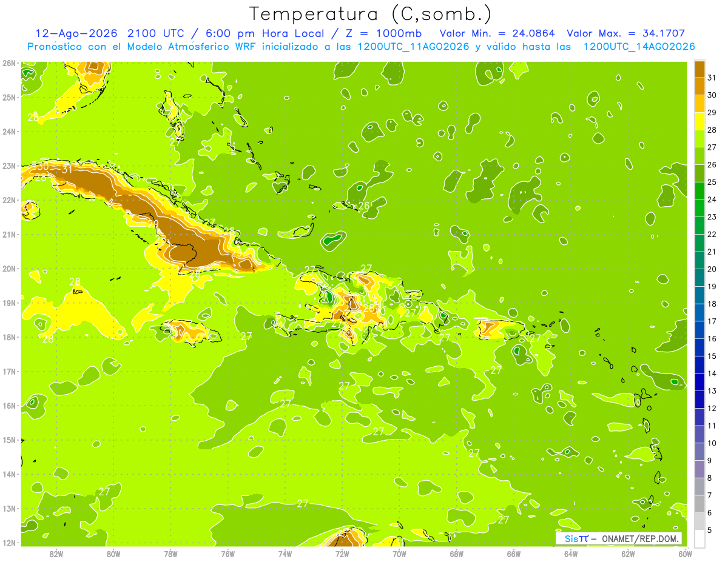The image size is (728, 562).
Task: Click the '76W' longitude axis label
Action: click(227, 554)
